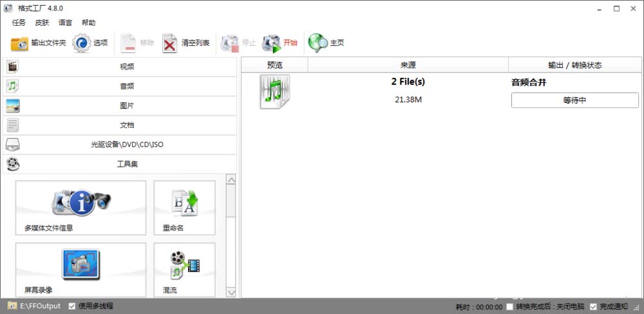Start conversion with 开始 icon

pos(271,43)
